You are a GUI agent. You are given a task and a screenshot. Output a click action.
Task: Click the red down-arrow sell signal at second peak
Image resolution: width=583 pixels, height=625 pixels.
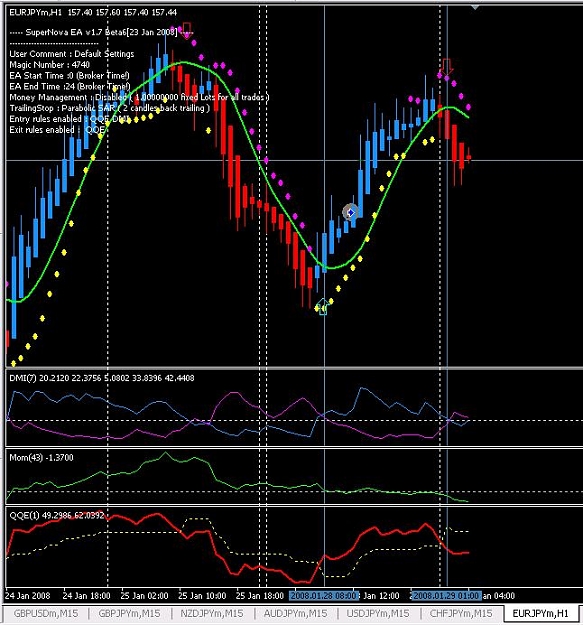pyautogui.click(x=447, y=67)
